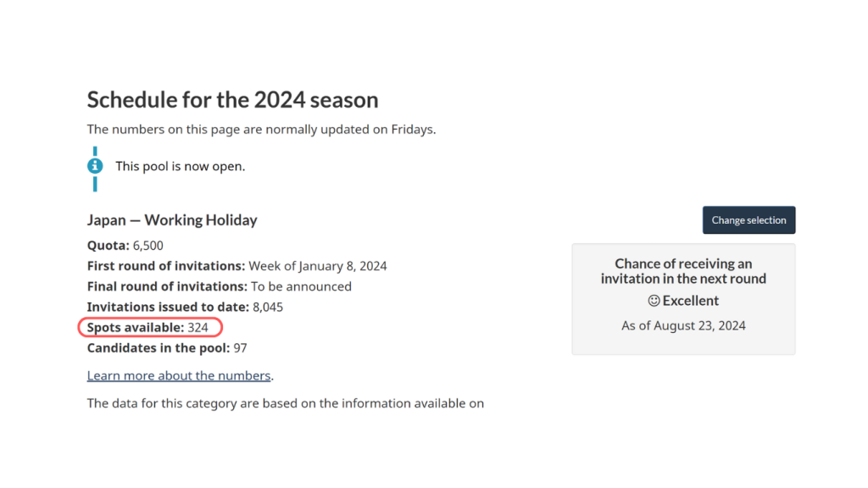Click the Excellent rating text
This screenshot has height=488, width=868.
(691, 301)
